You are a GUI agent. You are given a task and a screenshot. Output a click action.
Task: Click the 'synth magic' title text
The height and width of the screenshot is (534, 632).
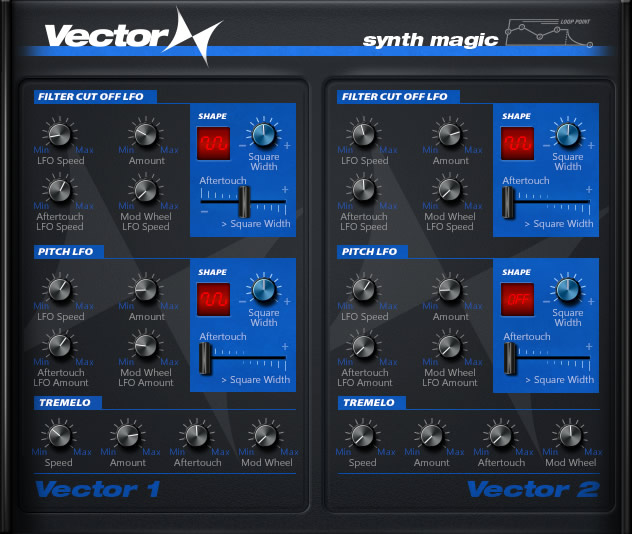tap(430, 40)
